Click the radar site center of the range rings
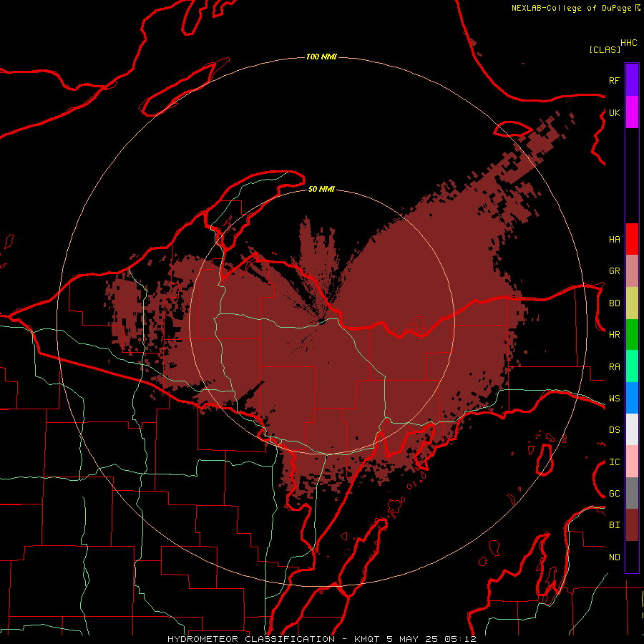Viewport: 644px width, 644px height. pos(322,321)
